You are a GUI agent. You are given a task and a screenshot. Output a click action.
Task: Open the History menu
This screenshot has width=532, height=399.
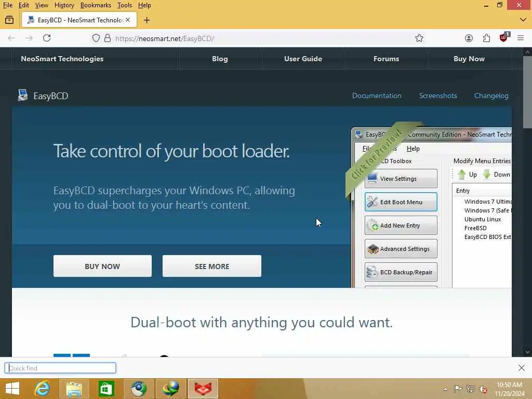tap(64, 5)
